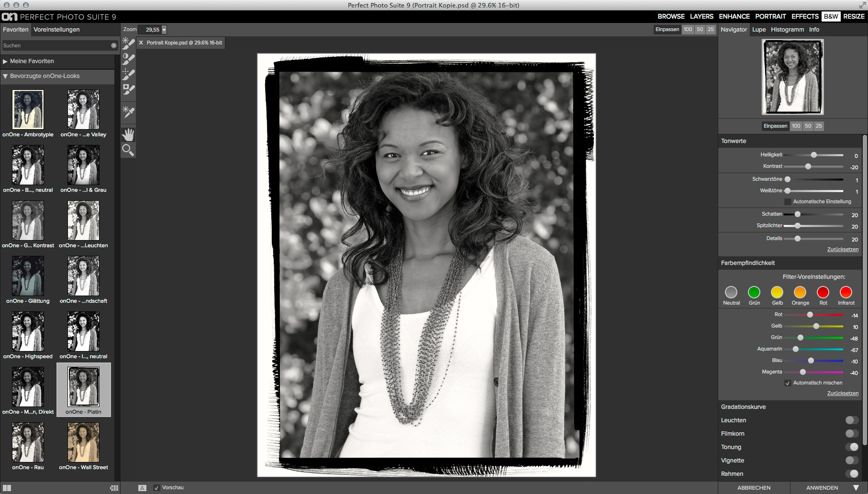Click the ABBRECHEN button
868x494 pixels.
tap(754, 488)
